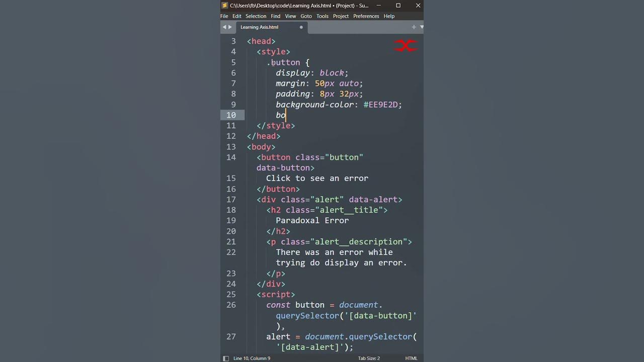
Task: Click the closing </p> tag
Action: [x=276, y=274]
